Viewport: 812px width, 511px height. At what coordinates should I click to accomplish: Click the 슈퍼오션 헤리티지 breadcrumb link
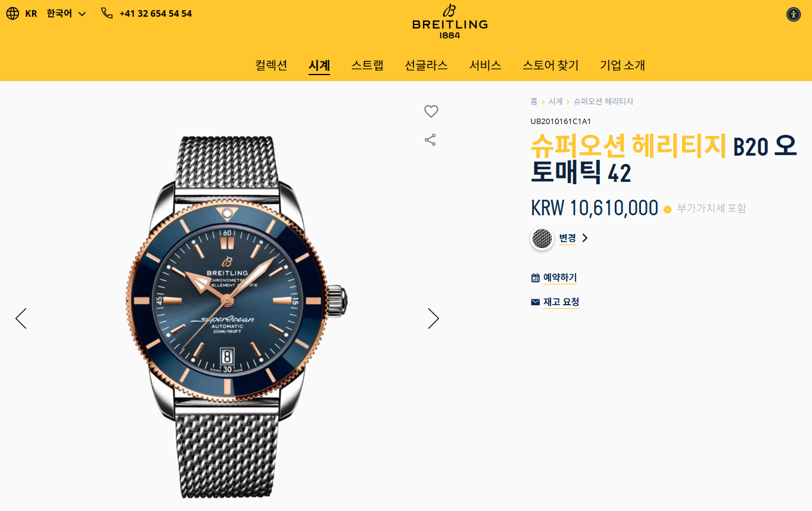[603, 101]
